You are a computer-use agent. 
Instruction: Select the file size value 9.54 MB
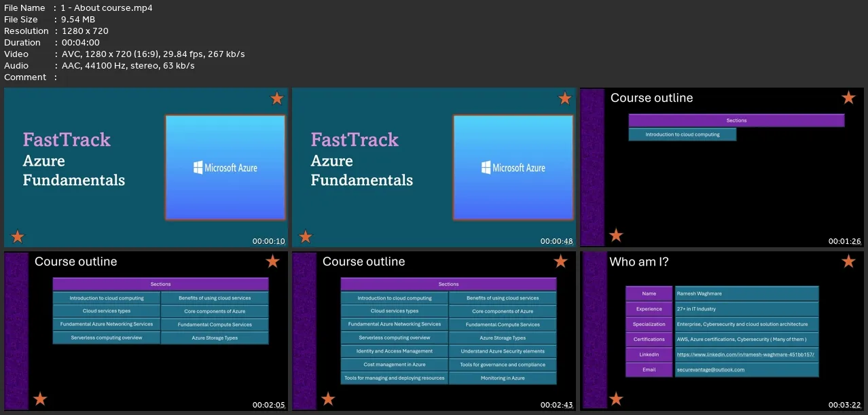click(x=79, y=20)
